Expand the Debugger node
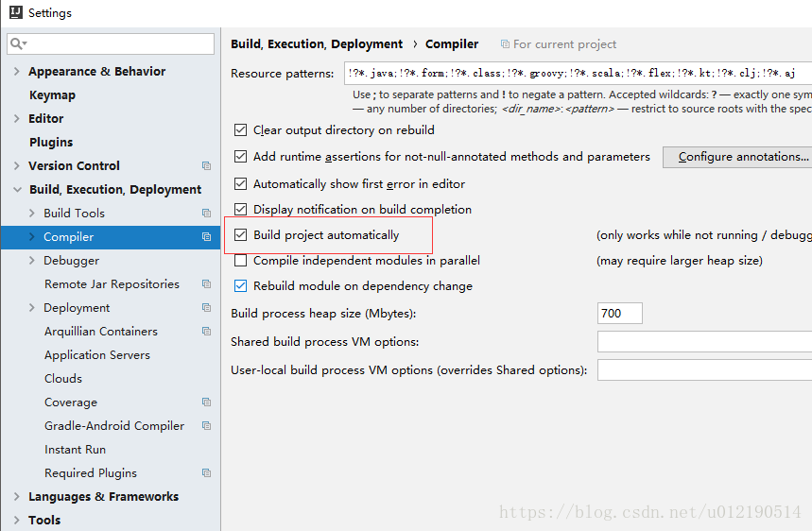The width and height of the screenshot is (812, 531). tap(31, 261)
